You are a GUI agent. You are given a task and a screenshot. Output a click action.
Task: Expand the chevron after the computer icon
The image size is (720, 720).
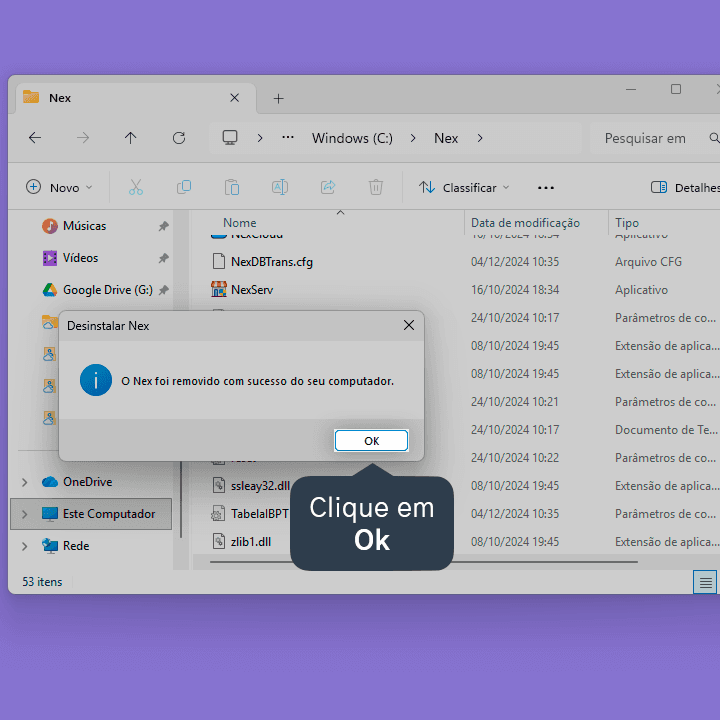coord(260,138)
